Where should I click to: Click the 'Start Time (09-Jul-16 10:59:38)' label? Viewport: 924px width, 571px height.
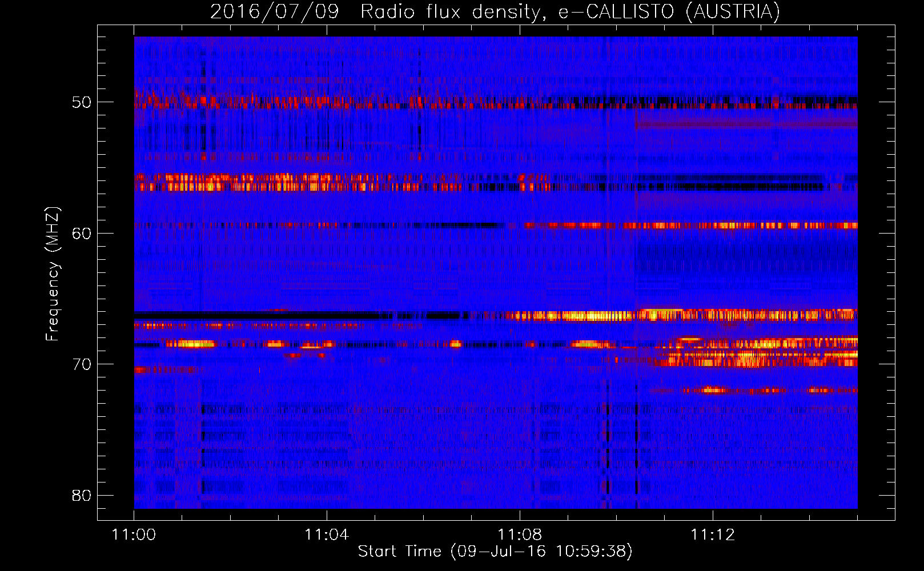pos(495,552)
